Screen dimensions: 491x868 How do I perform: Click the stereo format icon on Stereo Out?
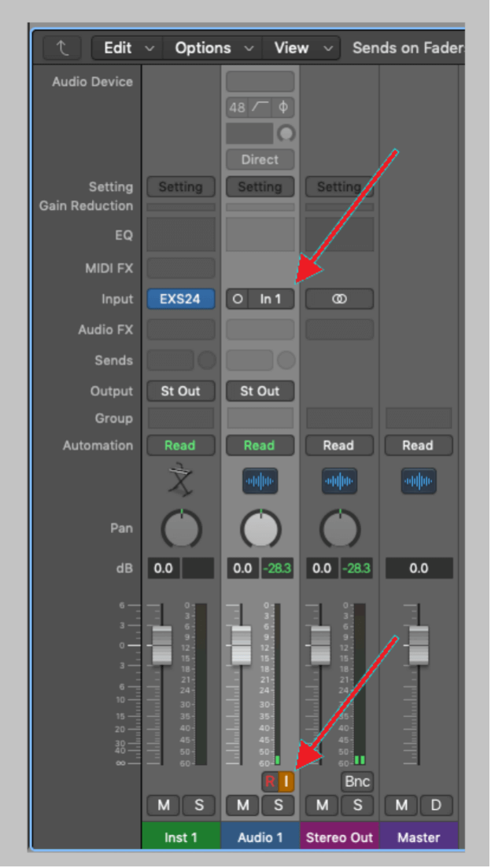point(339,300)
